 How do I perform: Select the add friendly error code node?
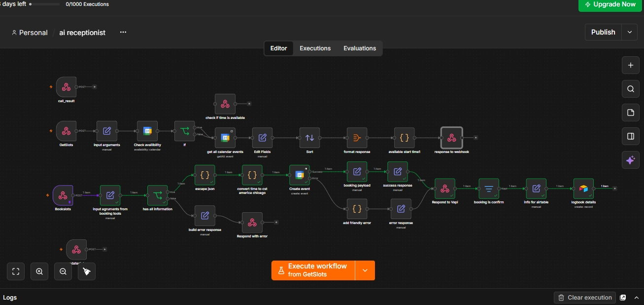click(x=357, y=209)
